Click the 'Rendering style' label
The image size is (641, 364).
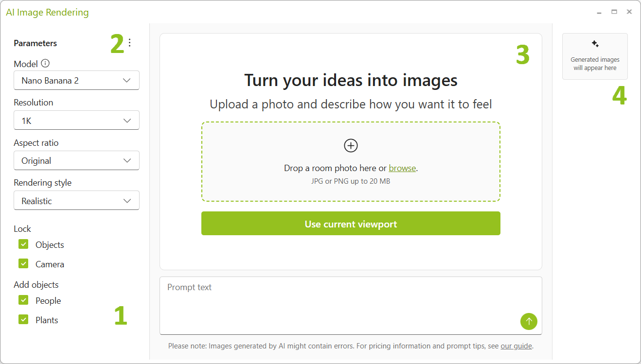coord(42,183)
